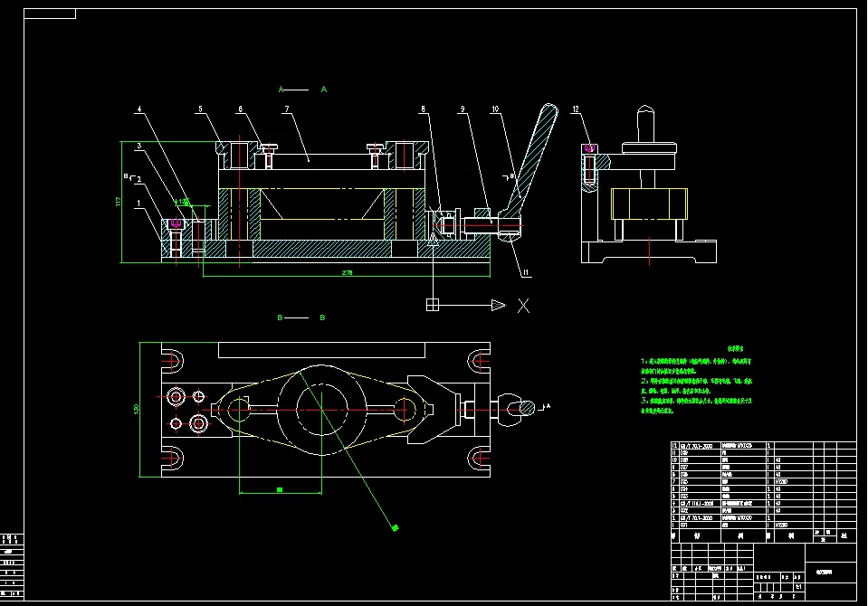Select part balloon number 12
This screenshot has width=868, height=606.
[576, 109]
